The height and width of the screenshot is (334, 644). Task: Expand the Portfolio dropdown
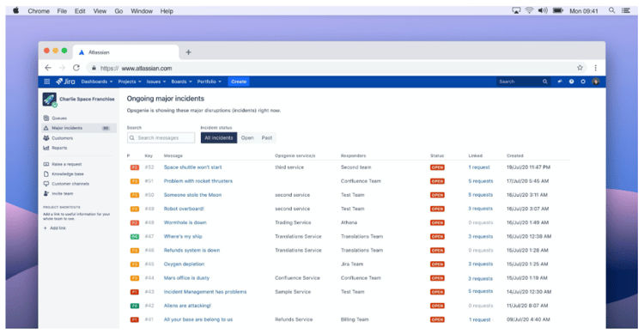point(210,82)
